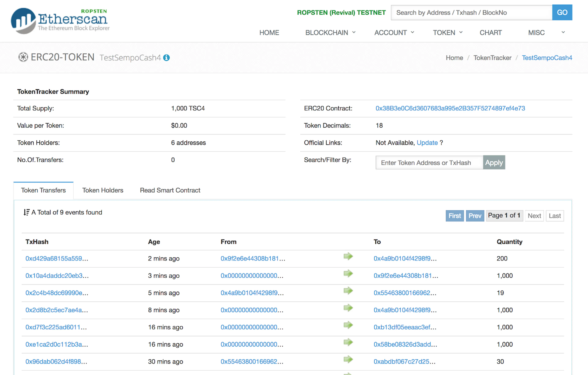
Task: Open the ERC20 contract address link
Action: click(x=450, y=108)
